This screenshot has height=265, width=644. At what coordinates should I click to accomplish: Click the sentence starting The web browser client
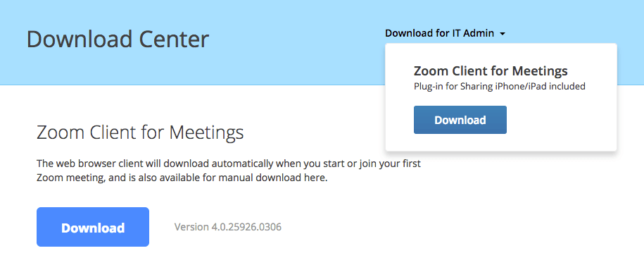(229, 171)
